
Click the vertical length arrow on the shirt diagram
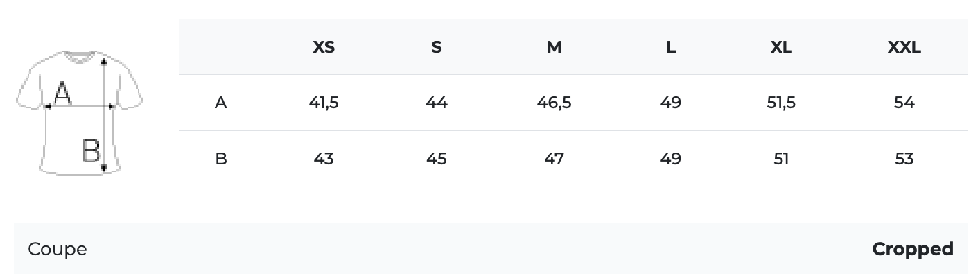[x=103, y=114]
